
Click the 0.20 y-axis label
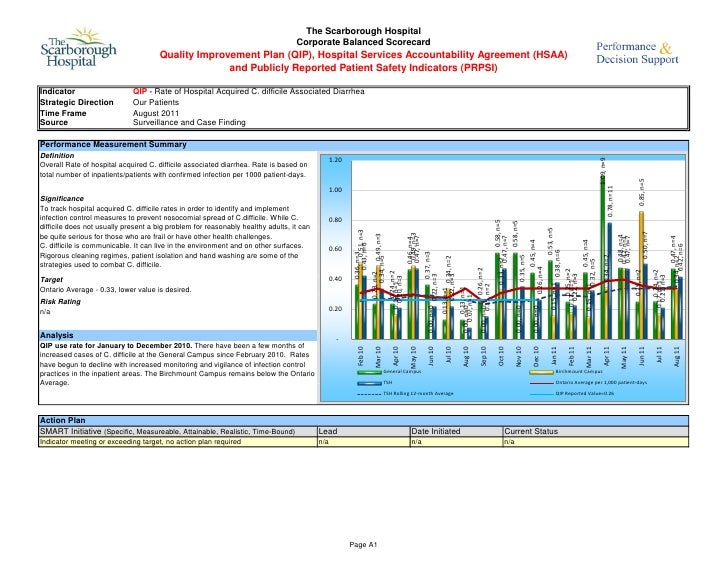click(x=335, y=309)
